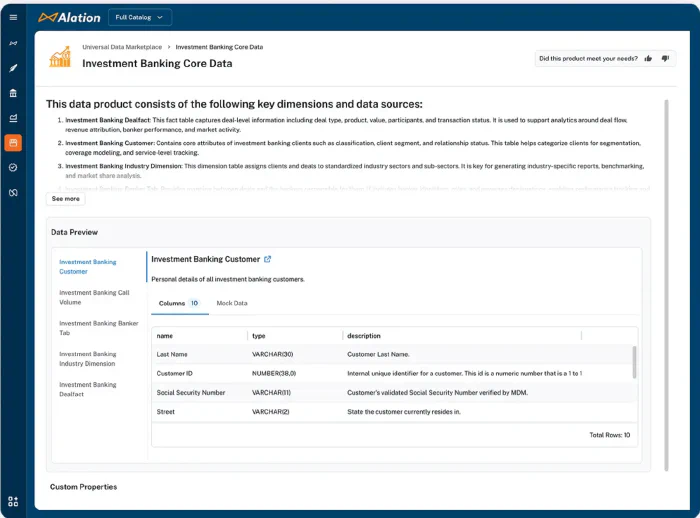Viewport: 700px width, 518px height.
Task: Open the rocket sidebar icon
Action: coord(13,68)
